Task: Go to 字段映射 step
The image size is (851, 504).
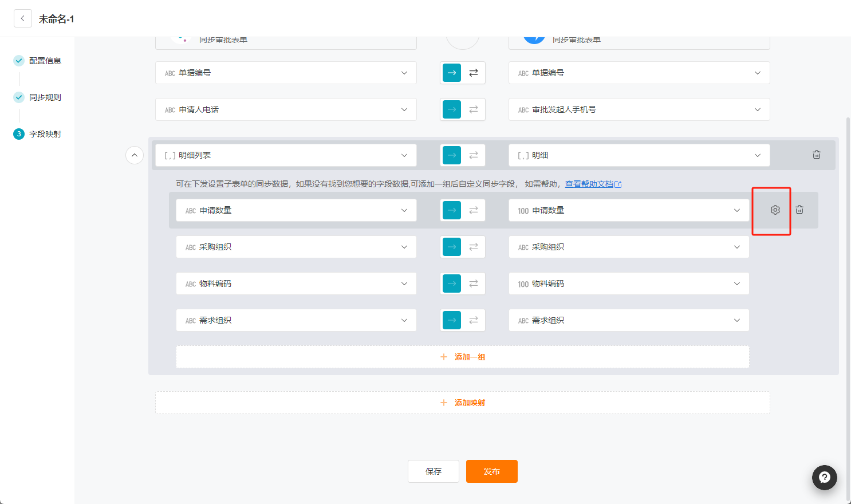Action: click(37, 134)
